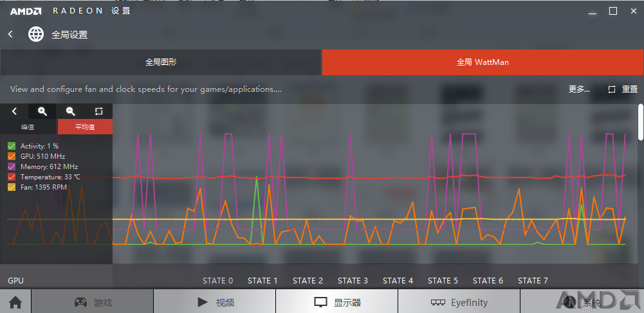Toggle the Temperature graph checkbox
This screenshot has width=644, height=313.
click(12, 177)
